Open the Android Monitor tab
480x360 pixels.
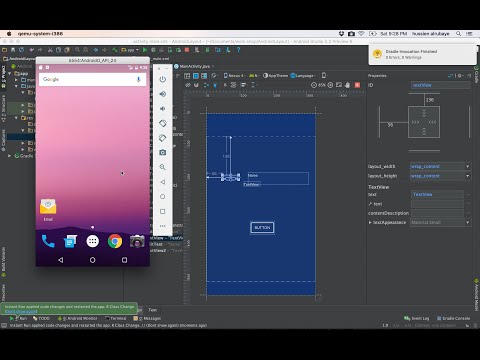click(x=78, y=318)
